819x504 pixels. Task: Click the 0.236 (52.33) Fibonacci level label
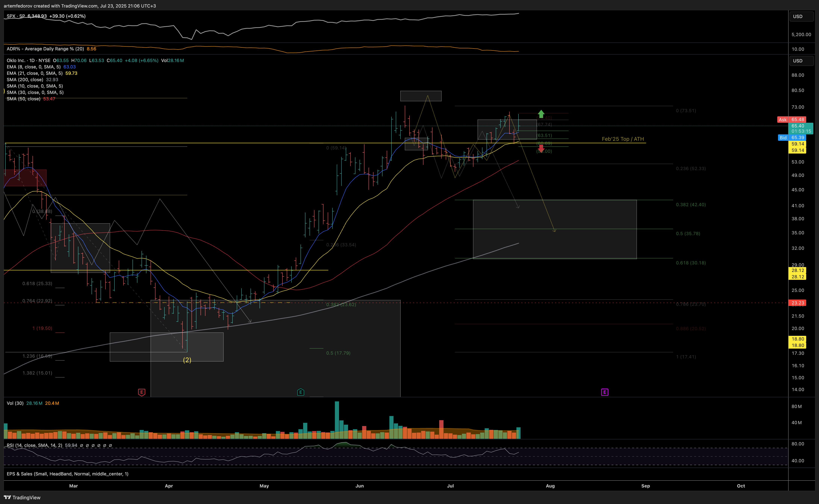click(x=691, y=169)
